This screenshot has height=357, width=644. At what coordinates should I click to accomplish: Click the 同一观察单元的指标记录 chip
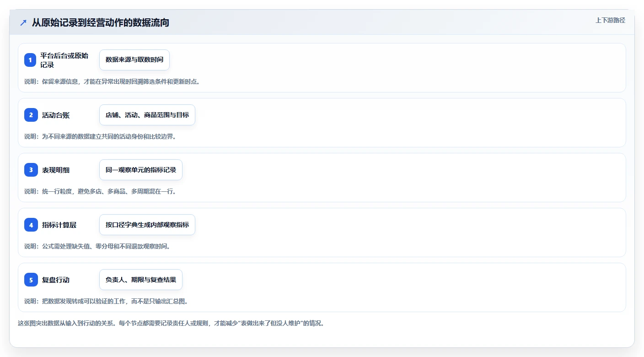click(141, 170)
